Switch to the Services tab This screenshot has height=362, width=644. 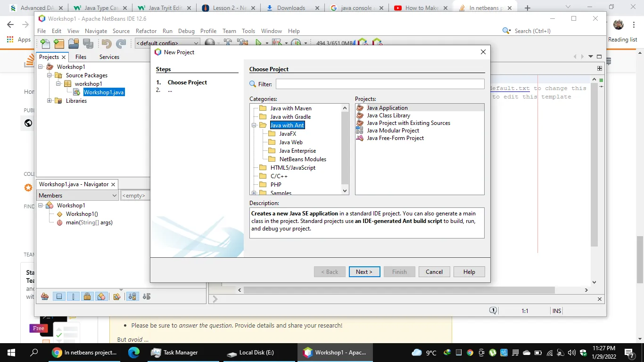(x=109, y=57)
